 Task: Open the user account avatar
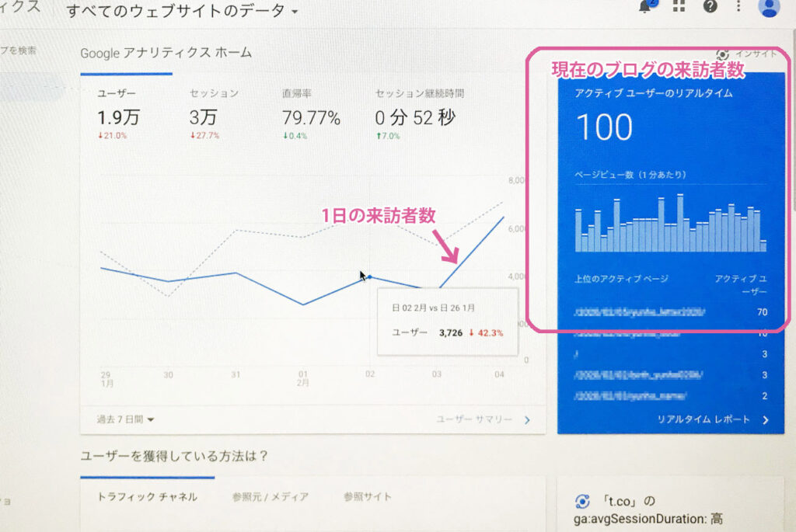[x=769, y=7]
